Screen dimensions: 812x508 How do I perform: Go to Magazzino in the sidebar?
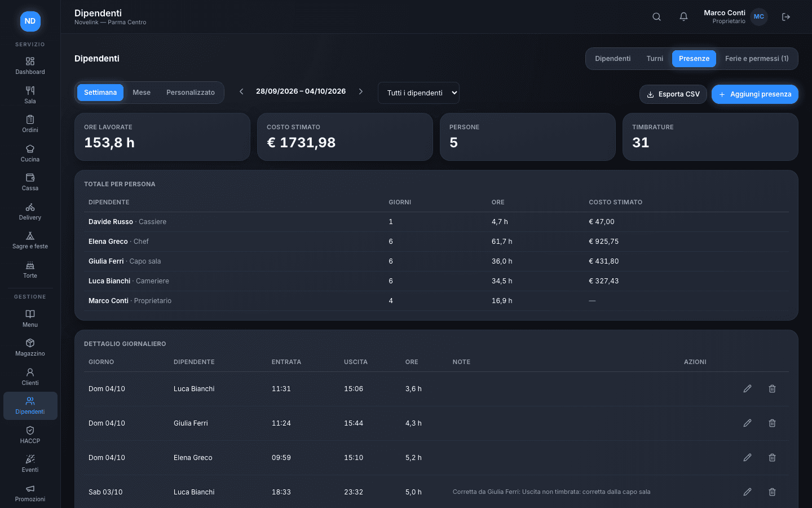[30, 347]
